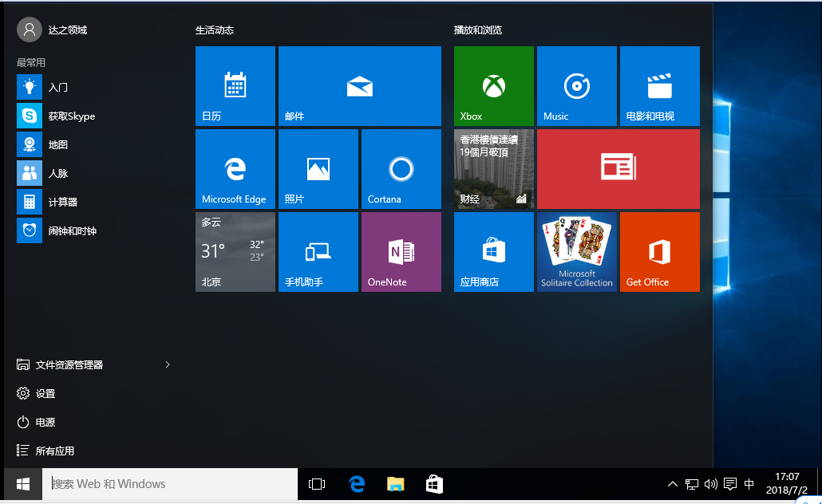Open the Music tile

[576, 86]
